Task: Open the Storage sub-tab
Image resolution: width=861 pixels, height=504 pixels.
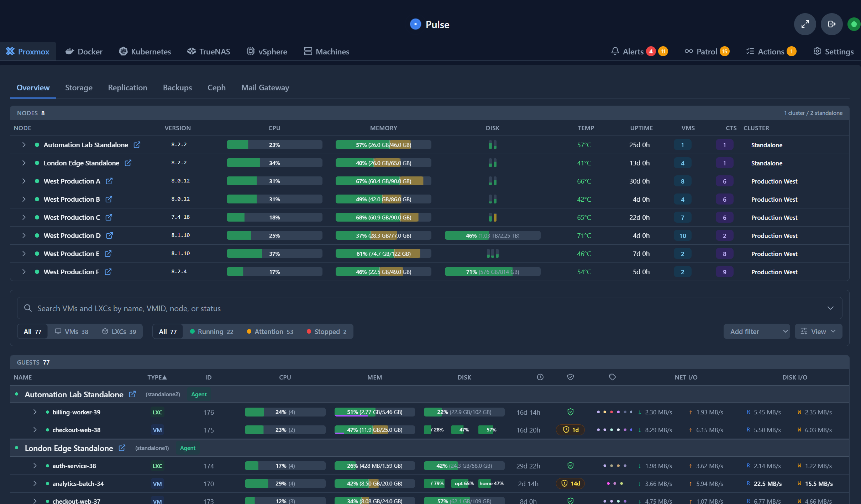Action: click(x=79, y=87)
